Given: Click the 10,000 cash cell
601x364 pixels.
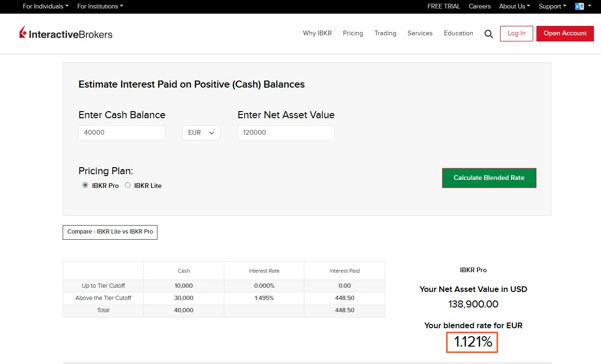Looking at the screenshot, I should tap(184, 286).
